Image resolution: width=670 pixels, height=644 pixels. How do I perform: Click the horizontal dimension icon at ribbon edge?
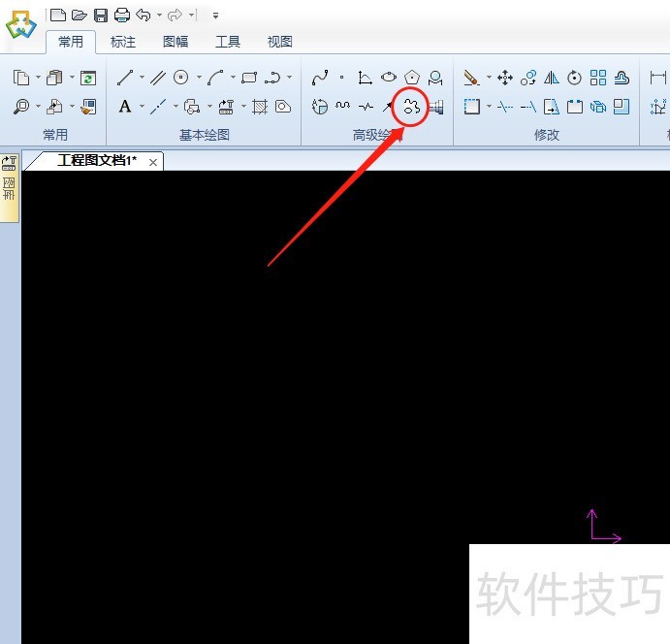click(657, 78)
